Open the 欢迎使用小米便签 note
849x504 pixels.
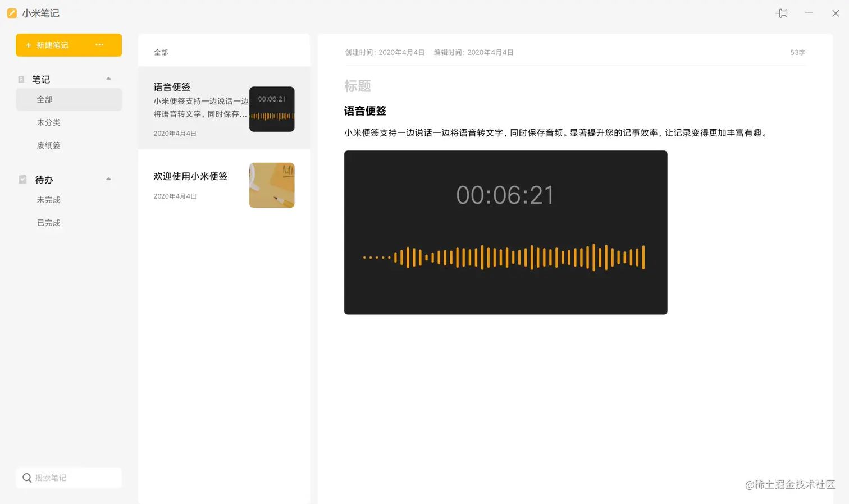(x=190, y=176)
